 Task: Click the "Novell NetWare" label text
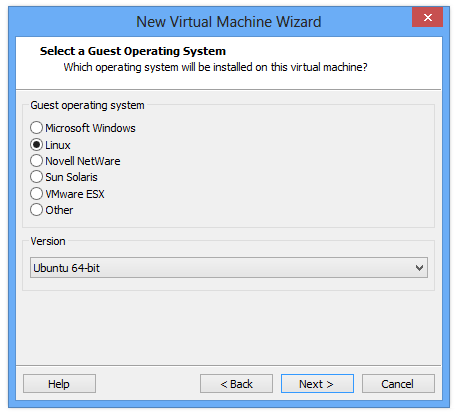(x=83, y=161)
